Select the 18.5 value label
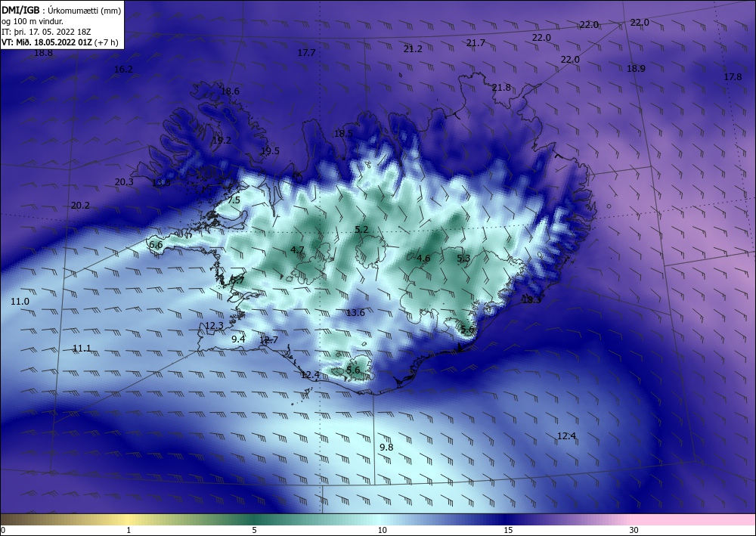The image size is (756, 536). (344, 134)
